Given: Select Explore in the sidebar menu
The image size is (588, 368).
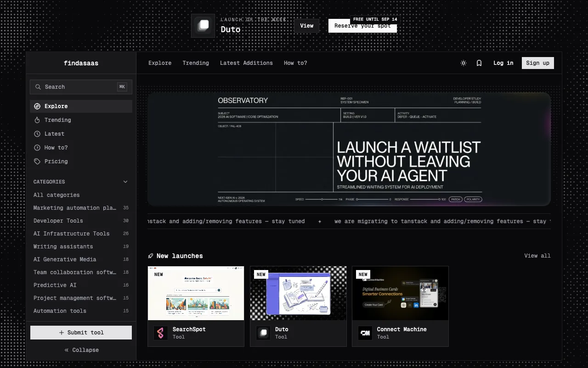Looking at the screenshot, I should click(81, 106).
